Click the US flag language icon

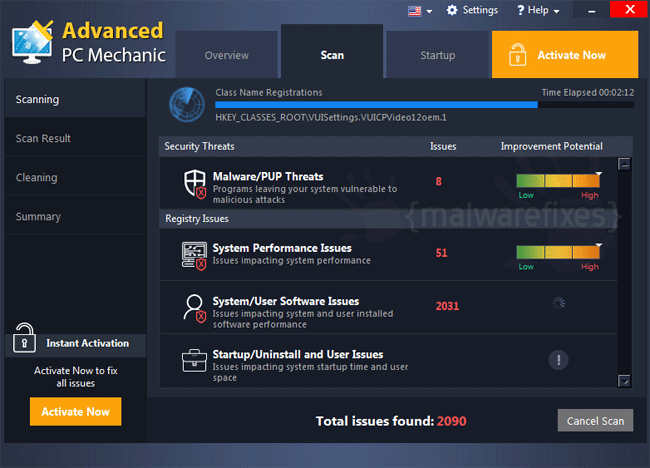(415, 11)
